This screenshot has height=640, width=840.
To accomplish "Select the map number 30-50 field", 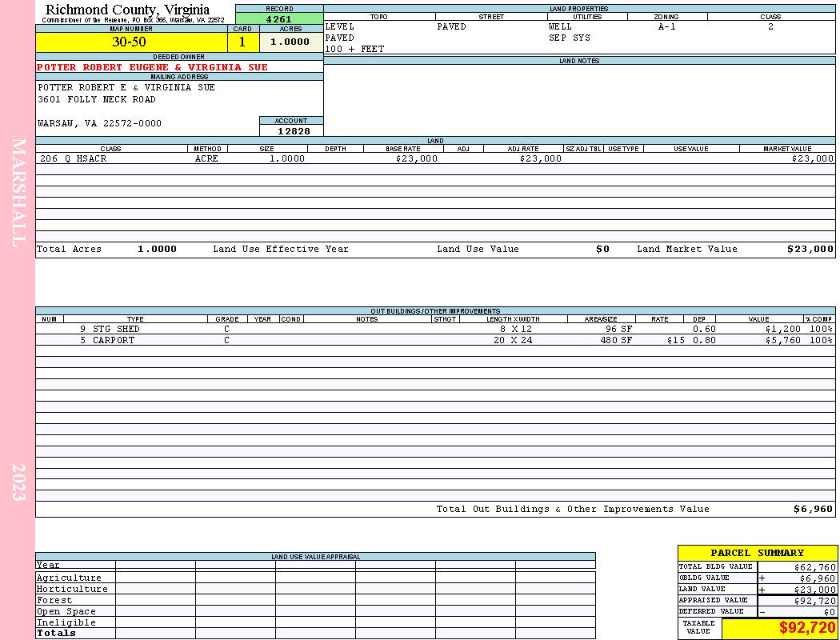I will coord(131,42).
